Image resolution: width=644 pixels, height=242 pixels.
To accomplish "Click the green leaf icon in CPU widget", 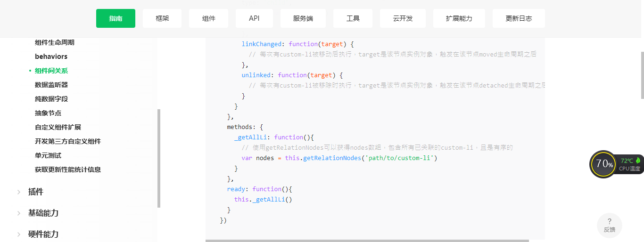I will point(638,160).
